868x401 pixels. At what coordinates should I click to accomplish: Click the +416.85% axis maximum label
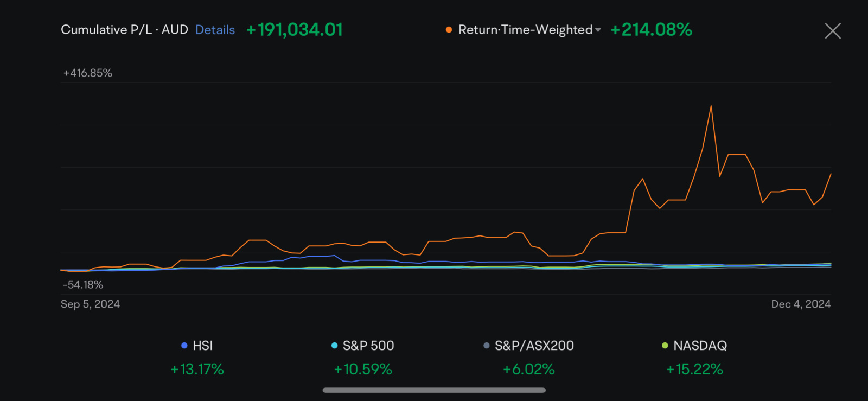tap(87, 73)
